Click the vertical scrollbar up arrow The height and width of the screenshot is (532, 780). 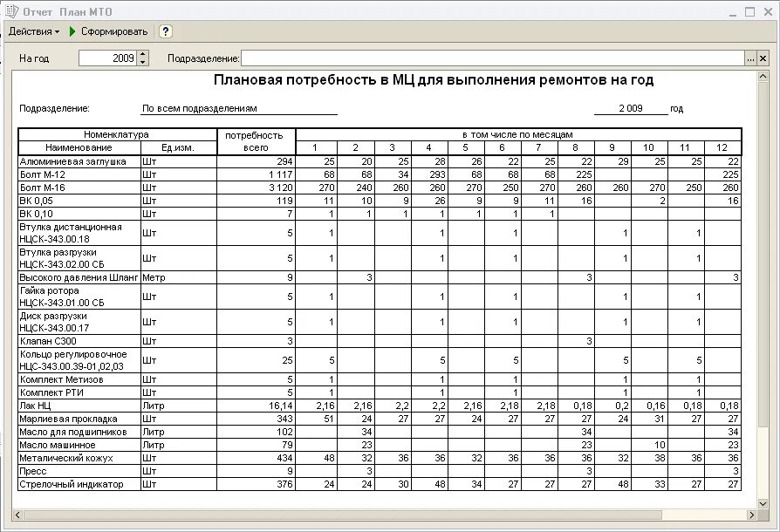coord(763,76)
